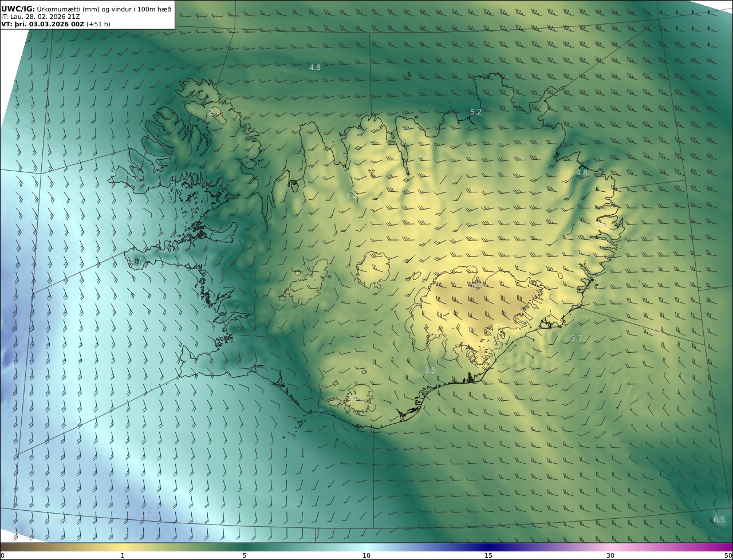The width and height of the screenshot is (733, 560).
Task: Click the colorbar tick label 1
Action: 123,555
